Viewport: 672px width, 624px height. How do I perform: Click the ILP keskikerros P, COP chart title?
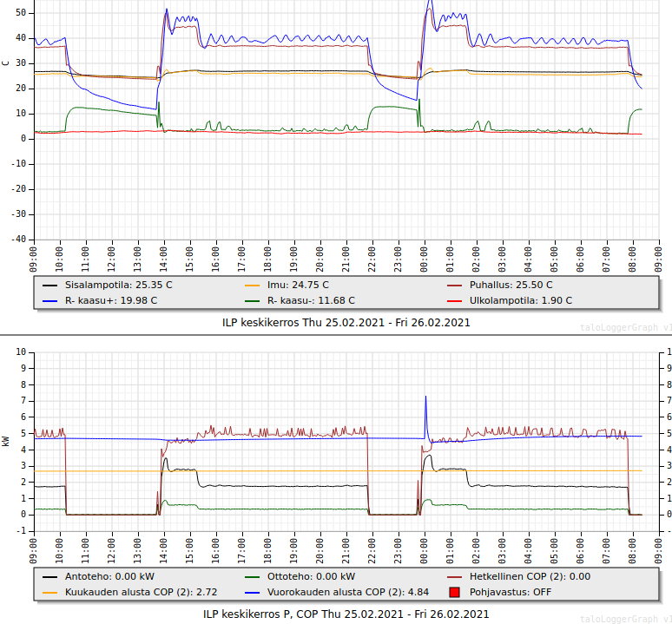346,614
